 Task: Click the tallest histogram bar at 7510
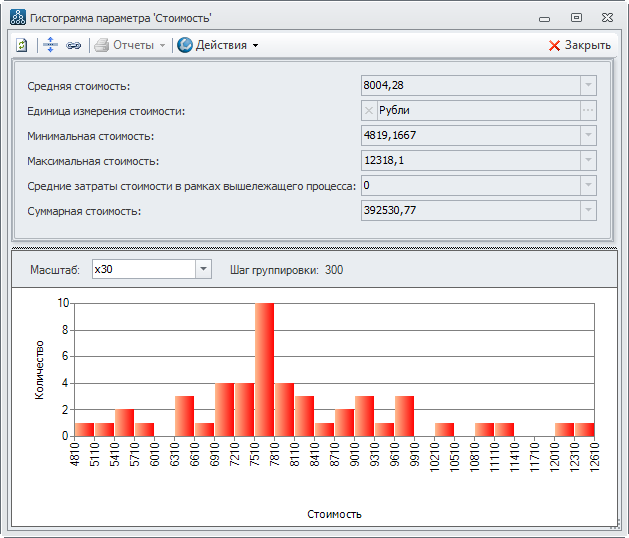pos(264,369)
